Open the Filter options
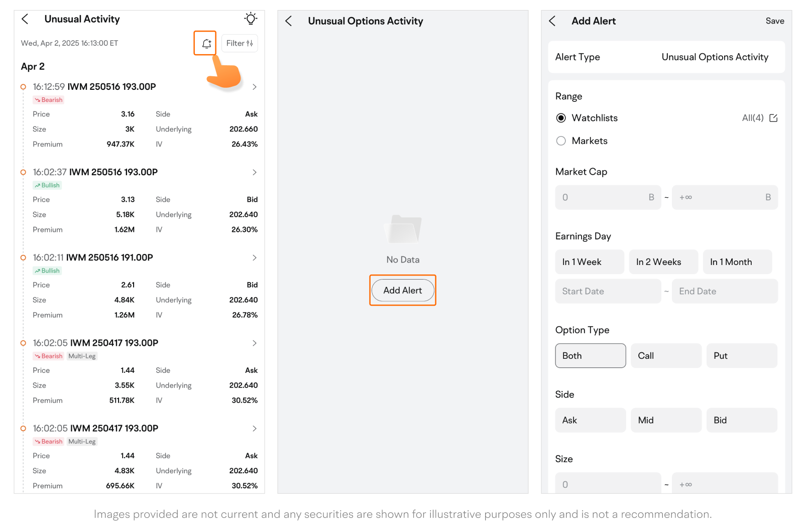Image resolution: width=806 pixels, height=532 pixels. [240, 44]
